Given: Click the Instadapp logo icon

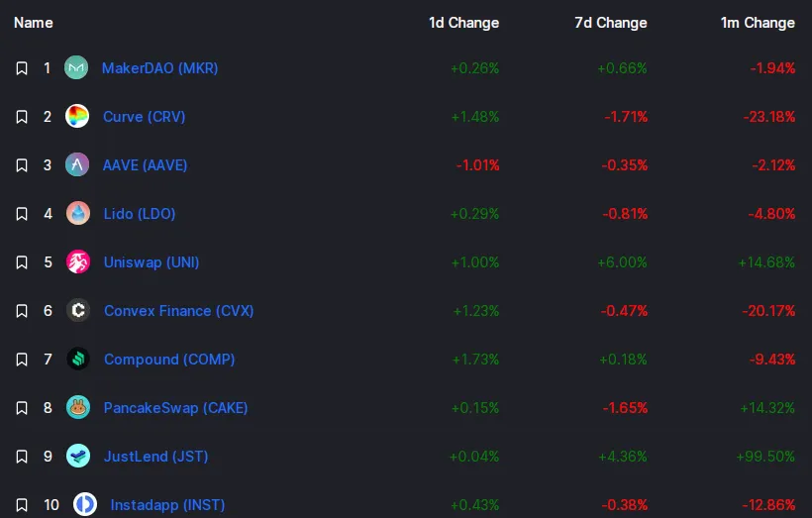Looking at the screenshot, I should [x=85, y=504].
